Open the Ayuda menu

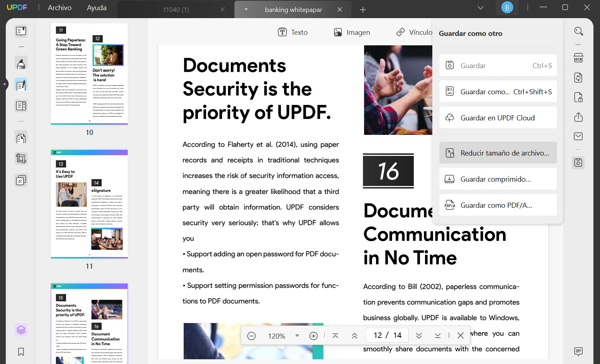(97, 8)
